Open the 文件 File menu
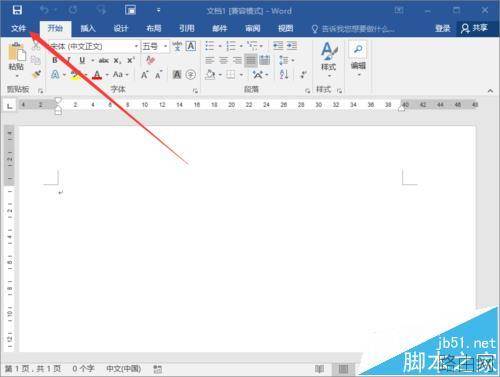The image size is (500, 377). pyautogui.click(x=18, y=28)
